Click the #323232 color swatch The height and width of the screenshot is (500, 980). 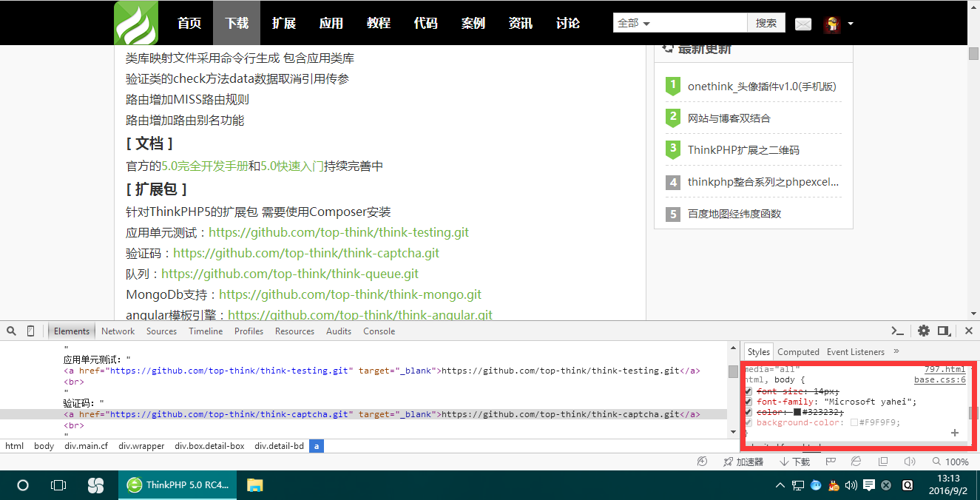tap(797, 412)
